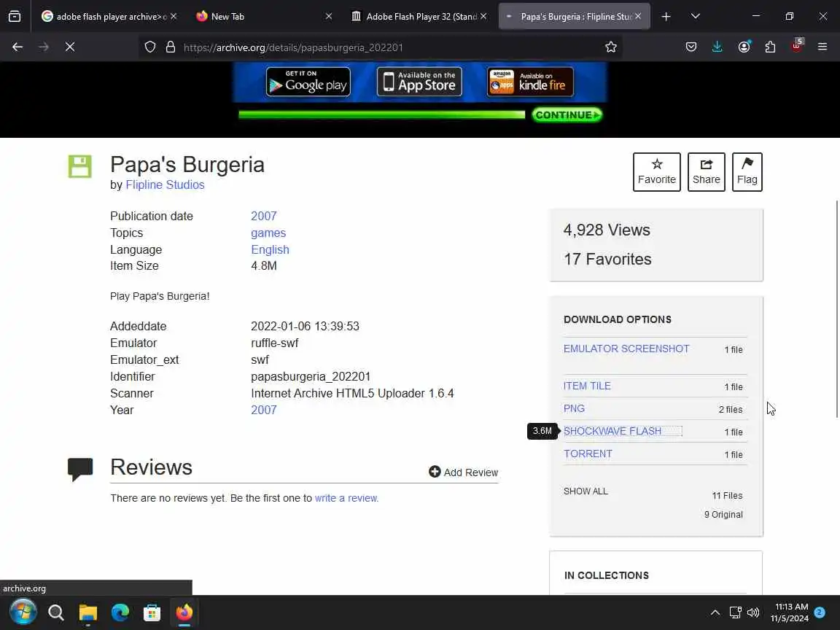The height and width of the screenshot is (630, 840).
Task: Open a new browser tab
Action: tap(666, 17)
